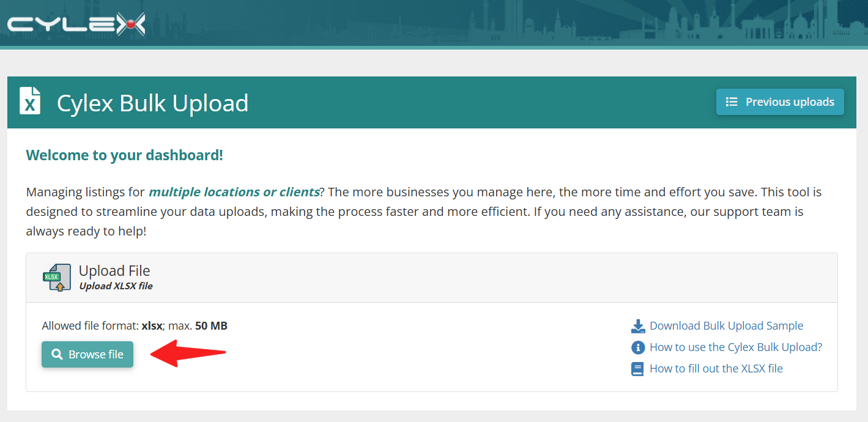868x422 pixels.
Task: Open How to use the Cylex Bulk Upload
Action: [x=736, y=347]
